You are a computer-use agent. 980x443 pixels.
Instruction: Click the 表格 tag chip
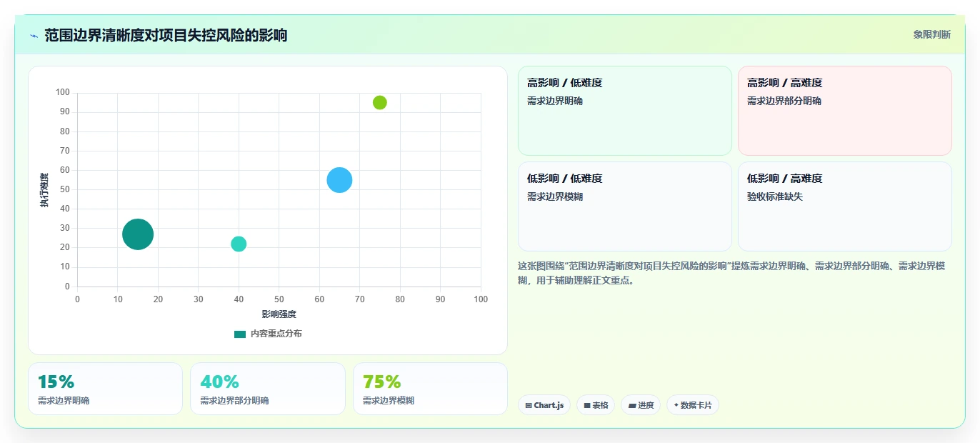596,405
